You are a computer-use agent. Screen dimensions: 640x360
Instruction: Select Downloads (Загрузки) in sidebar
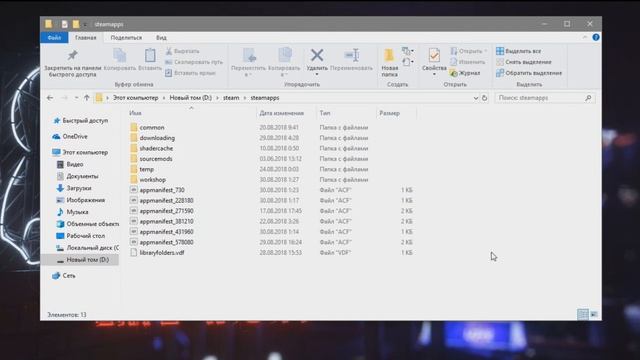click(74, 188)
